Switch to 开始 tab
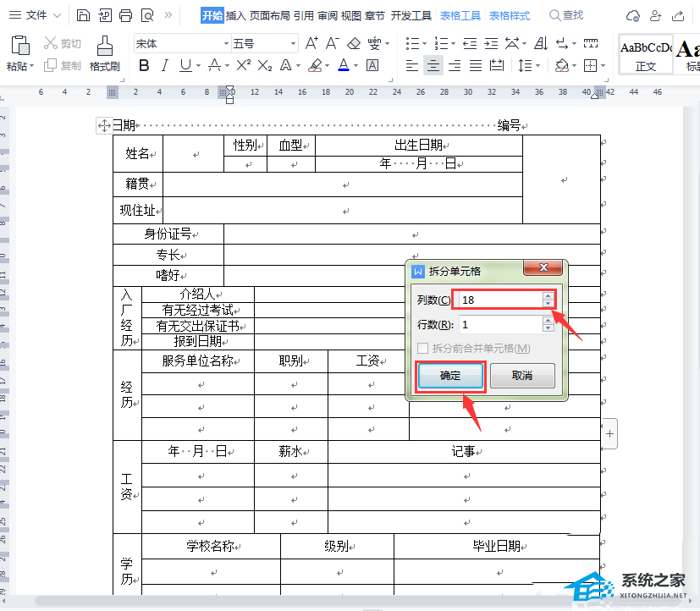Screen dimensions: 700x611 212,15
